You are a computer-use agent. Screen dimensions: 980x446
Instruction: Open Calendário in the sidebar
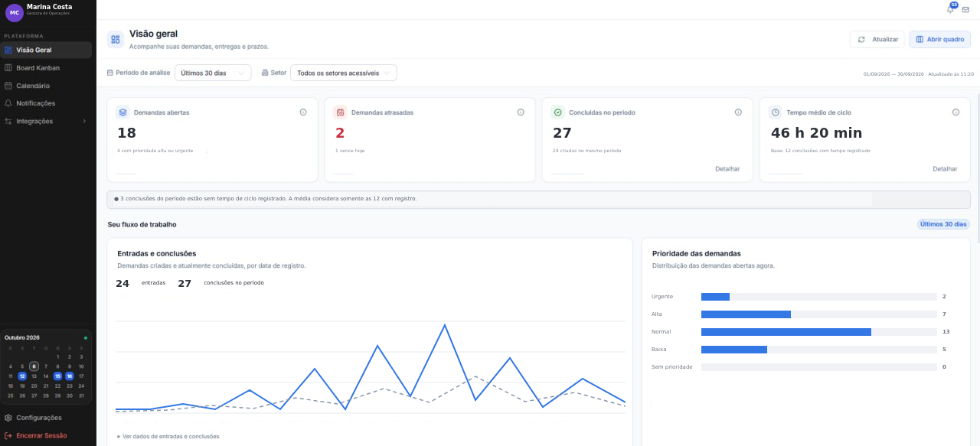[x=46, y=86]
